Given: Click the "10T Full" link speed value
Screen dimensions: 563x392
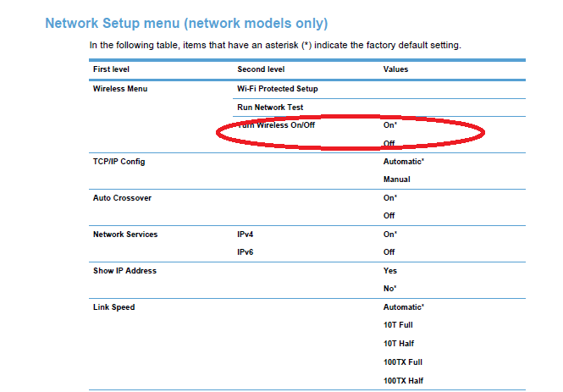Looking at the screenshot, I should tap(398, 325).
